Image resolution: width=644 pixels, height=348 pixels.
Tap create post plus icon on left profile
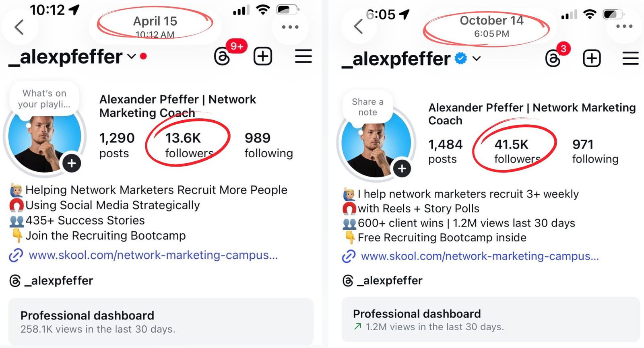263,56
